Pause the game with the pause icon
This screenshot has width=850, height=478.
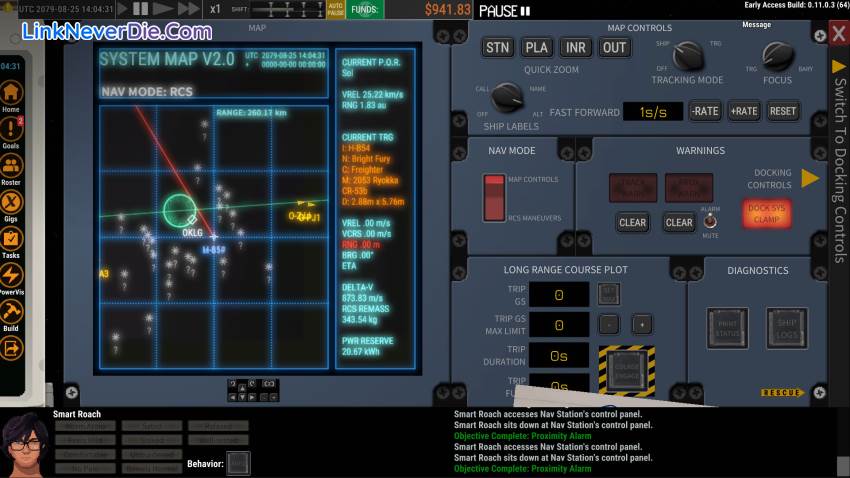click(x=141, y=9)
